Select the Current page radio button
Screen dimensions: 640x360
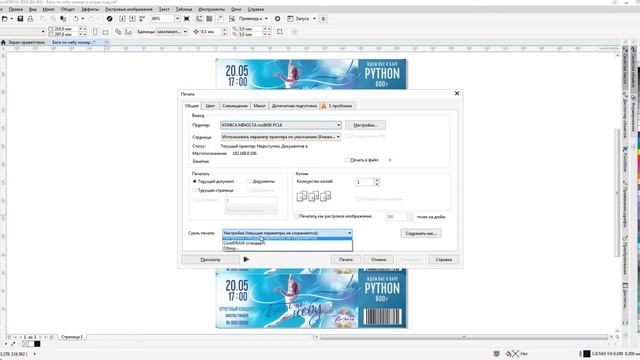tap(195, 190)
